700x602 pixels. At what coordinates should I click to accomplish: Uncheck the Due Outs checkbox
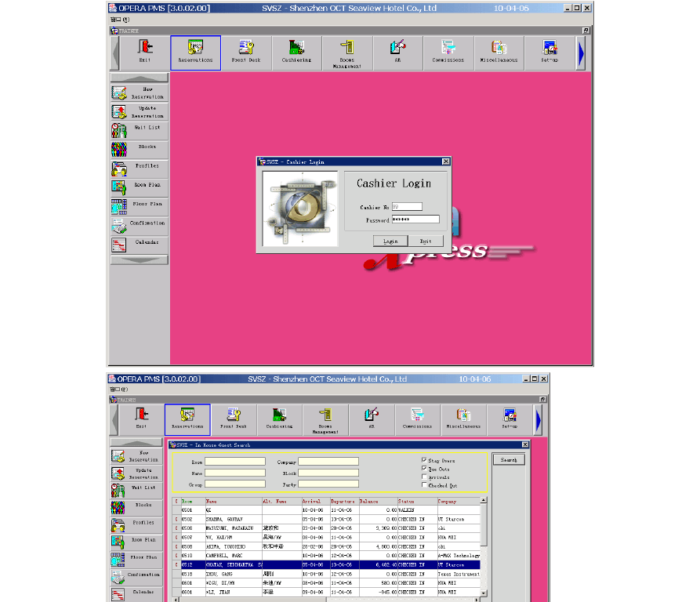click(424, 469)
